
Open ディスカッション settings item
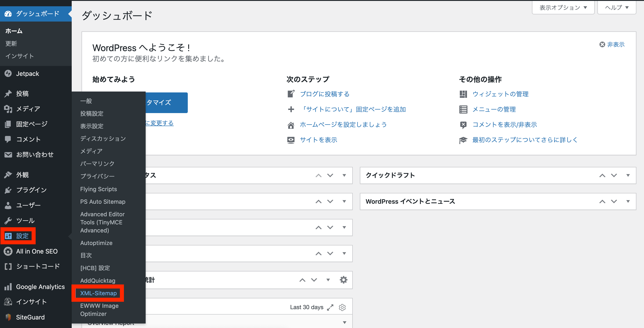(103, 138)
